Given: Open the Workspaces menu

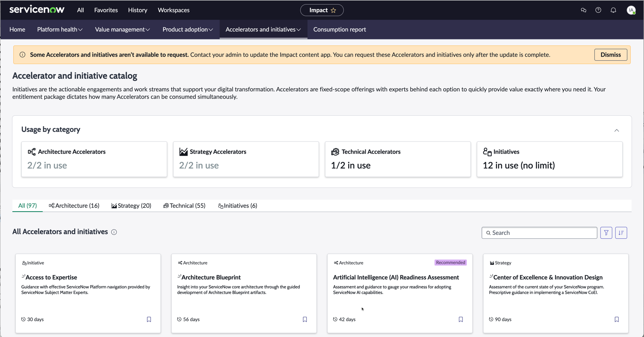Looking at the screenshot, I should (173, 10).
